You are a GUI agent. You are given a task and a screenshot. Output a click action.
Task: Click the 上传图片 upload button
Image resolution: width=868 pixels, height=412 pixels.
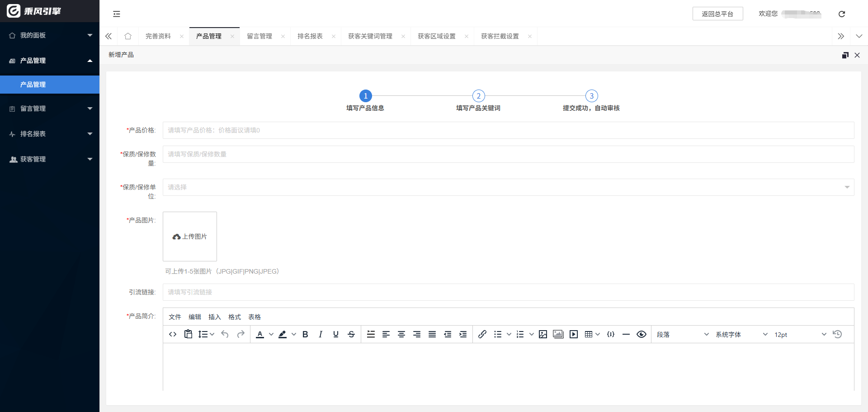point(190,237)
